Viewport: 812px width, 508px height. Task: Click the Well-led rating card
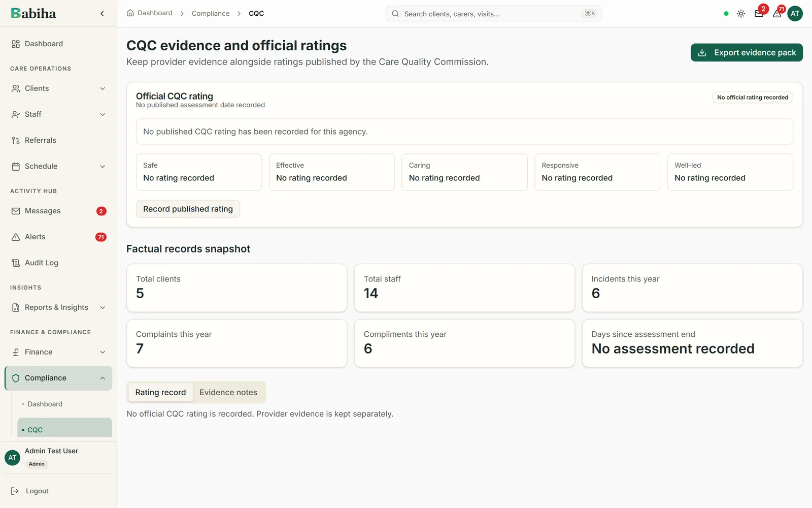(x=730, y=172)
